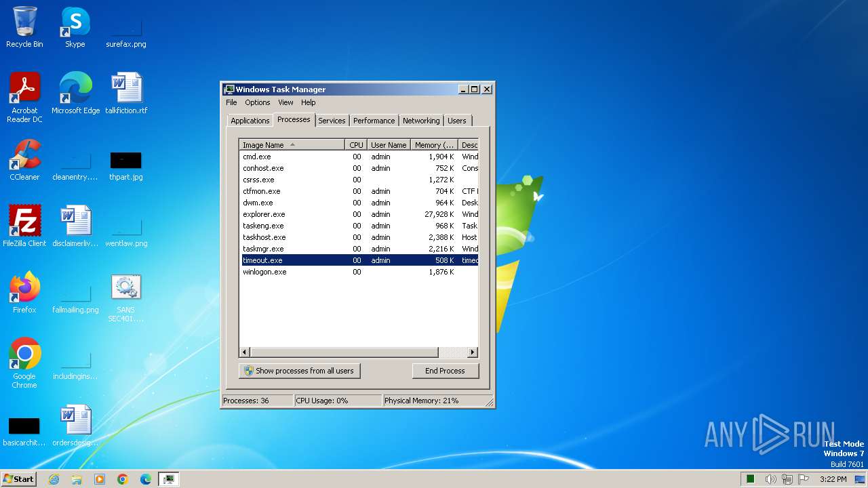
Task: Open the Start menu
Action: click(x=18, y=479)
